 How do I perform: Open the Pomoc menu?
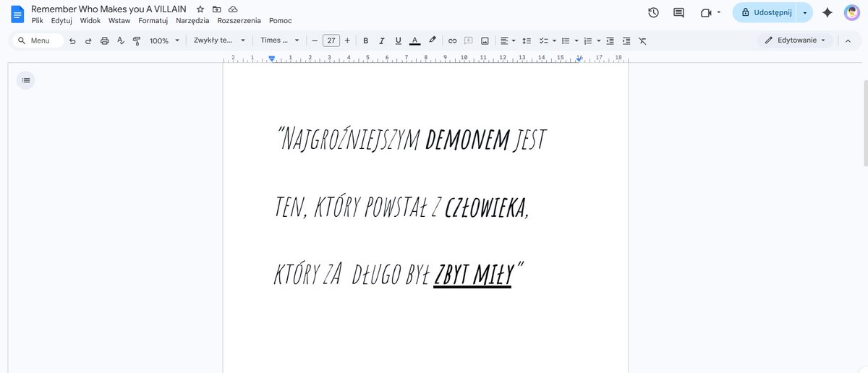tap(280, 21)
